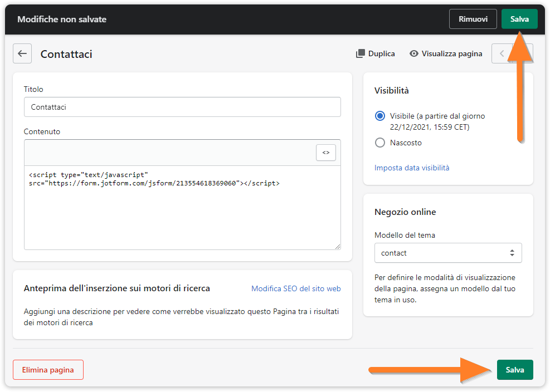This screenshot has height=392, width=550.
Task: Open the Imposta data visibilità link
Action: pyautogui.click(x=412, y=168)
